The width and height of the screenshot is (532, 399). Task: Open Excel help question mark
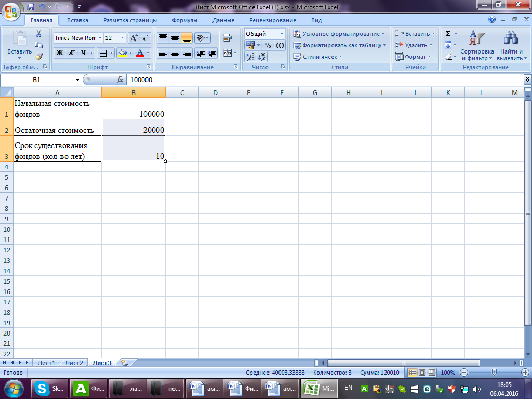point(492,20)
